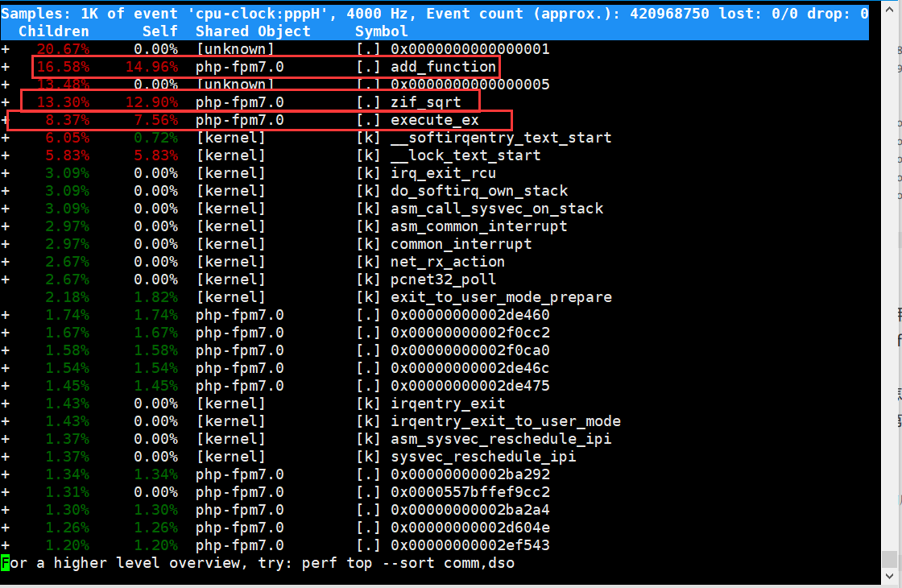The width and height of the screenshot is (902, 588).
Task: Select the 0x00000000002f0cc2 address
Action: pos(470,333)
